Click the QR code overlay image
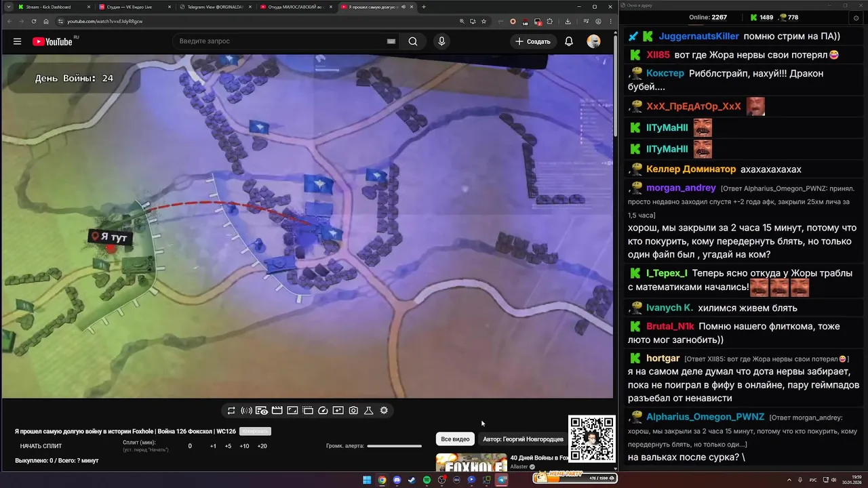Image resolution: width=868 pixels, height=488 pixels. tap(592, 439)
